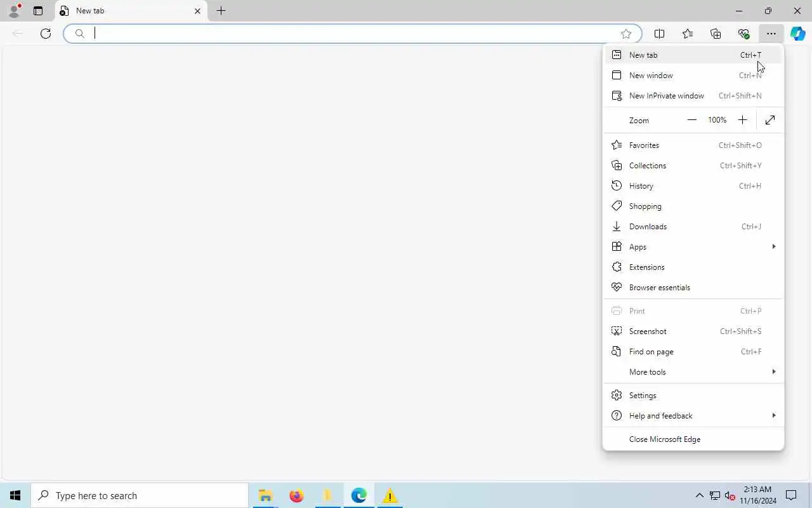Close the New tab tab
Image resolution: width=812 pixels, height=508 pixels.
(197, 11)
